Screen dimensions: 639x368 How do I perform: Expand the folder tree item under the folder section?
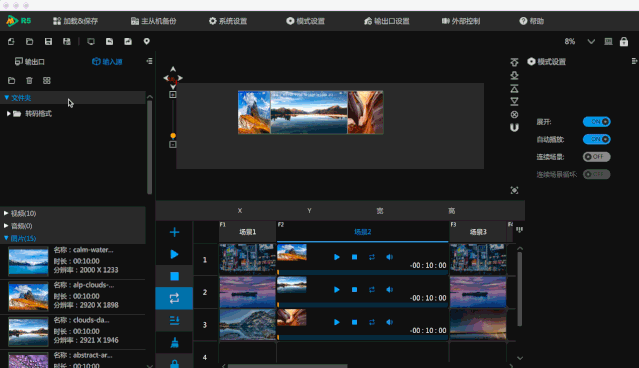coord(9,114)
